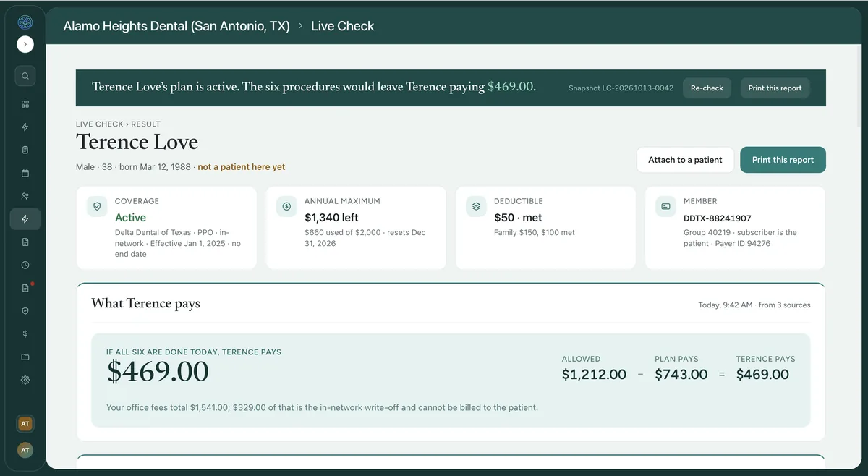Click Snapshot LC-20261013-0042 label
868x476 pixels.
click(x=621, y=88)
